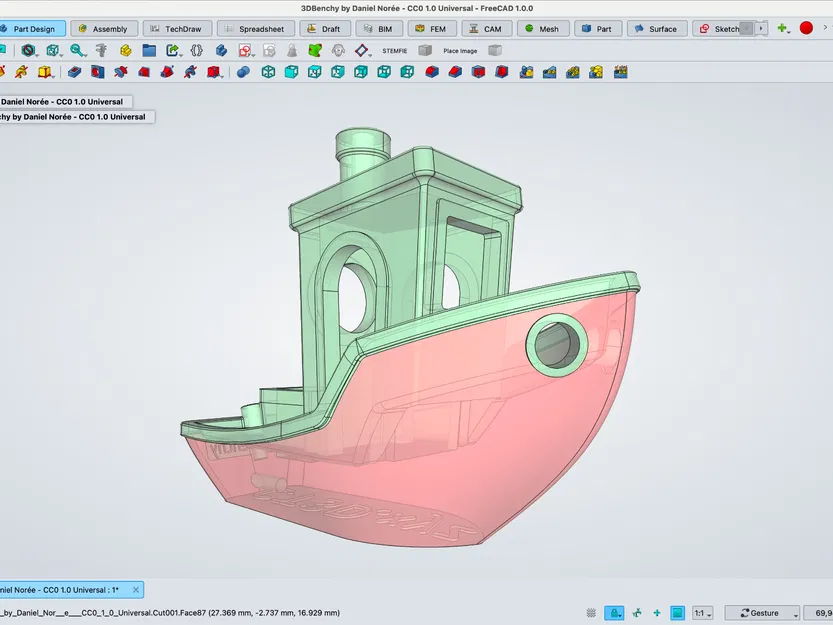
Task: Toggle the grid icon in the status bar
Action: (x=591, y=612)
